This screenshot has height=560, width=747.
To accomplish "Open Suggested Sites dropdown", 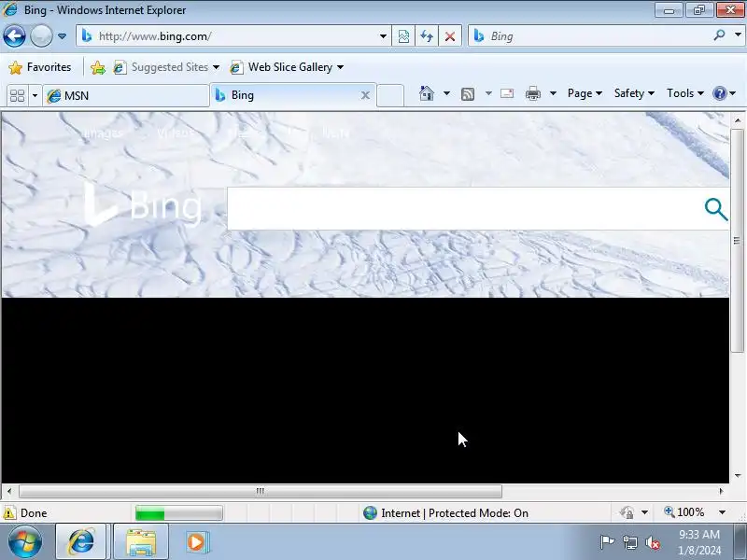I will pos(166,67).
